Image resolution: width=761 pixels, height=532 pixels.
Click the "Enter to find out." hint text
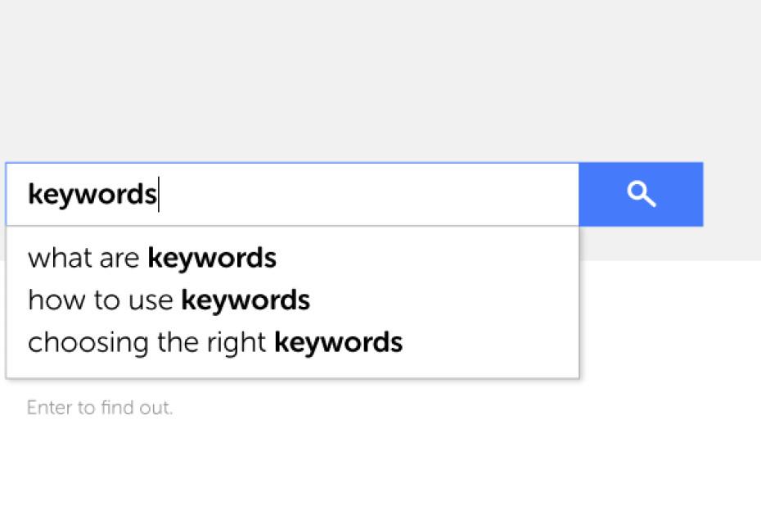tap(100, 408)
